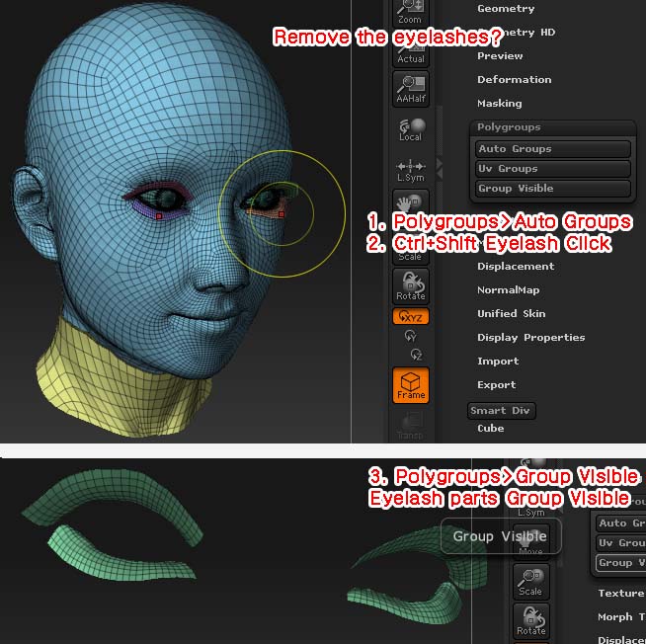Screen dimensions: 646x644
Task: Open the Export menu item
Action: [496, 385]
